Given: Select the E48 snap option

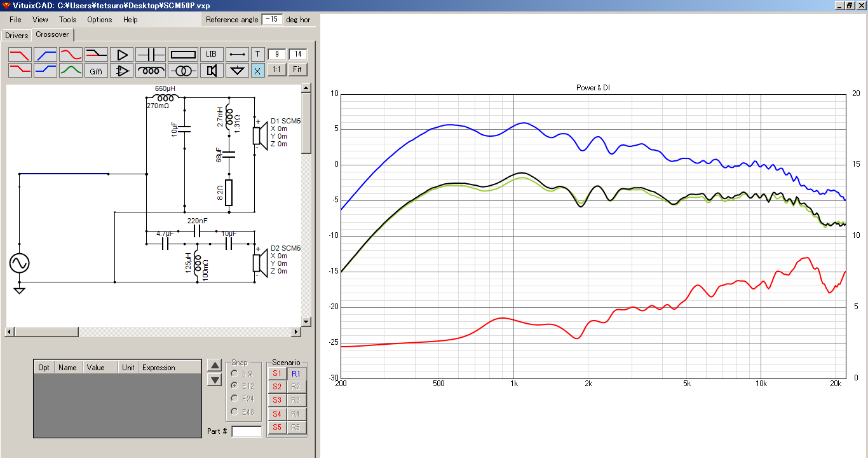Looking at the screenshot, I should [x=243, y=412].
